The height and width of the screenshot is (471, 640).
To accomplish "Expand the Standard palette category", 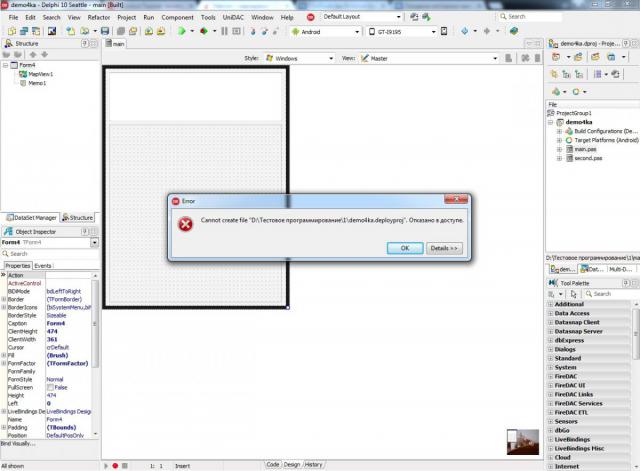I will click(550, 358).
